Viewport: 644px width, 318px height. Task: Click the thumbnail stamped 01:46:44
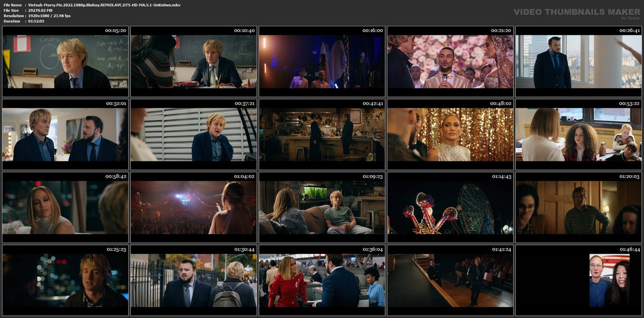tap(579, 280)
